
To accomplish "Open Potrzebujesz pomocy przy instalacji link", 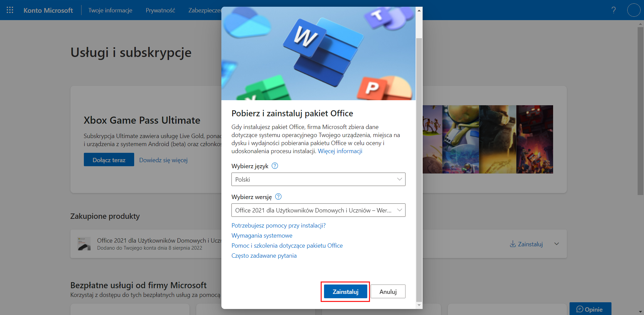I will (x=278, y=226).
